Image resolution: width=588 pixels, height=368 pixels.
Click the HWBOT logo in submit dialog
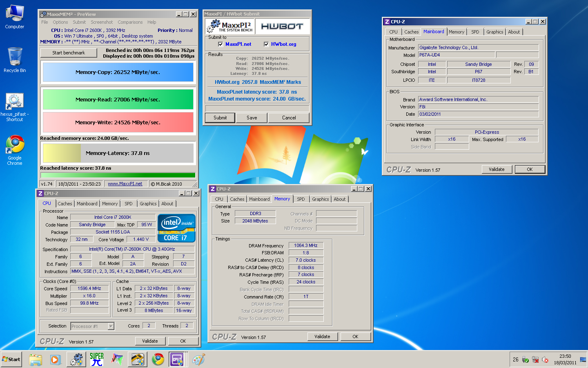[282, 26]
